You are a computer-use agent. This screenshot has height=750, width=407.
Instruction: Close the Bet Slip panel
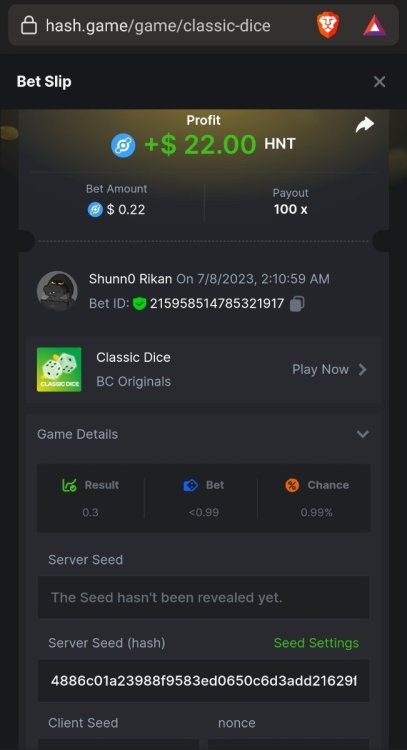point(379,82)
